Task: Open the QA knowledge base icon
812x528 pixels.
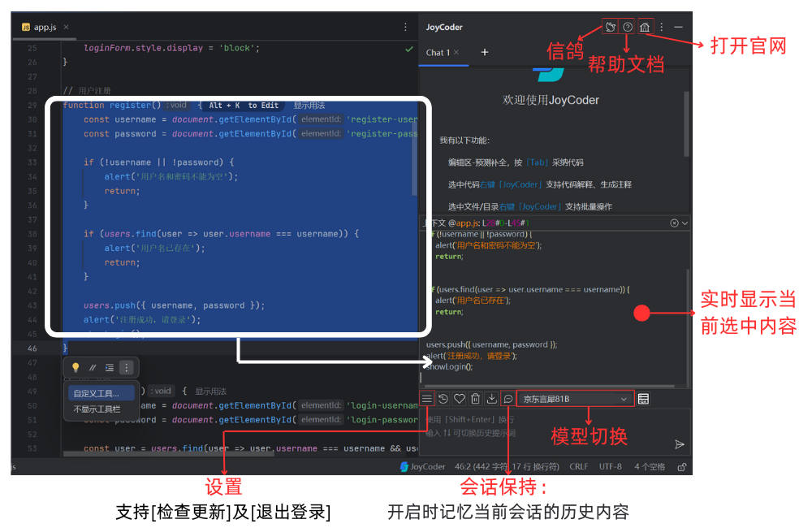Action: [643, 399]
